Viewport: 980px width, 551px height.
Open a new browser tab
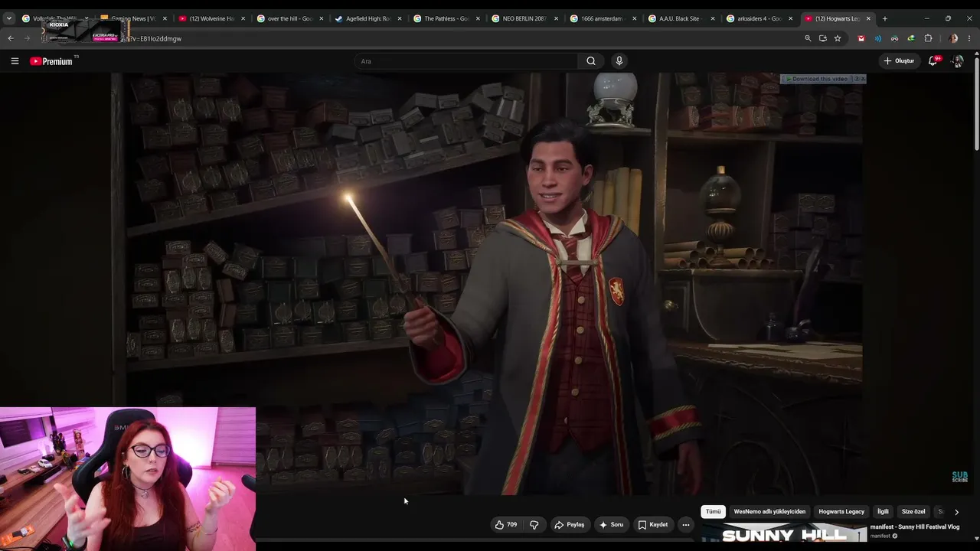[x=885, y=18]
